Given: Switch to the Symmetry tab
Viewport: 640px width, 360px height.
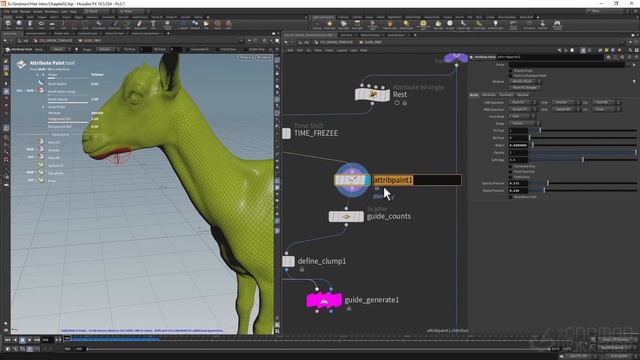Looking at the screenshot, I should tap(506, 95).
